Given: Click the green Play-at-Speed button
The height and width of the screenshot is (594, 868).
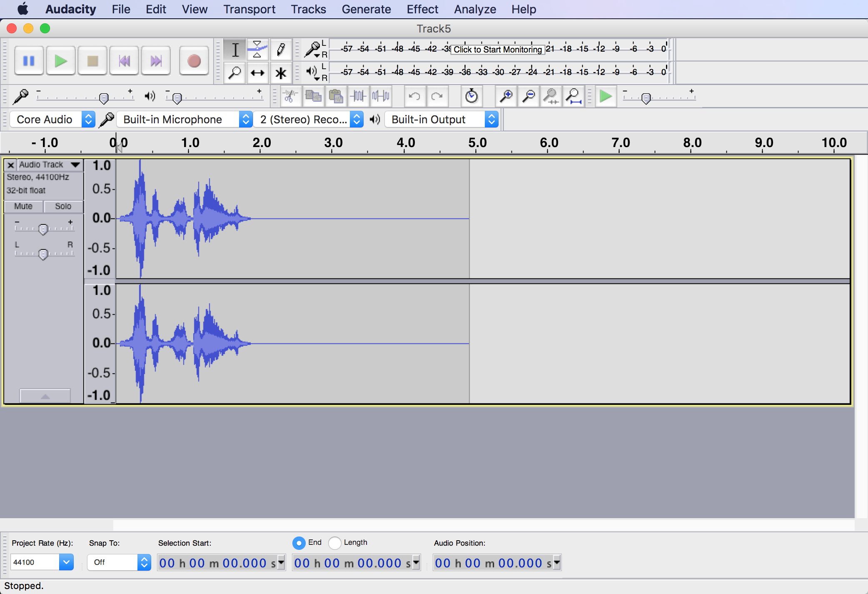Looking at the screenshot, I should coord(606,96).
